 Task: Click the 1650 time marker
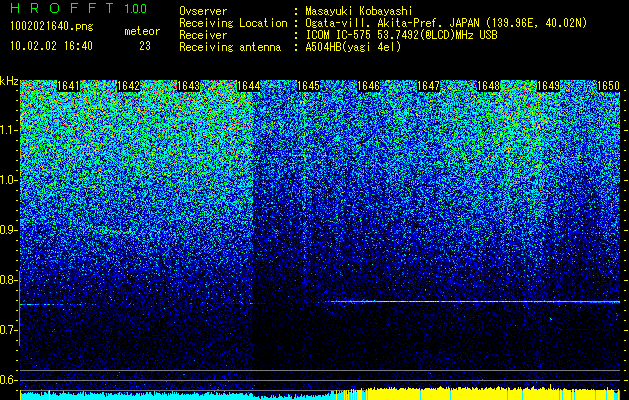609,86
